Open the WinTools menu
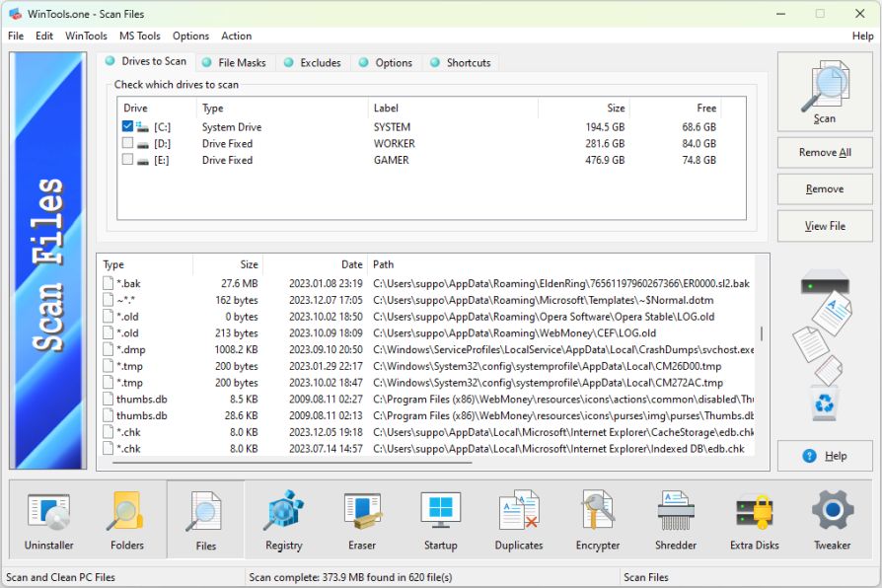 pyautogui.click(x=86, y=37)
